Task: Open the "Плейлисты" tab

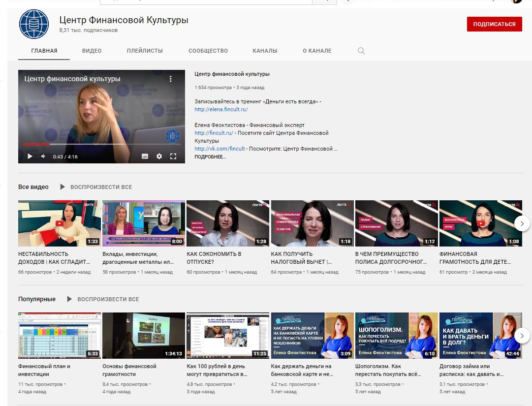Action: tap(145, 51)
